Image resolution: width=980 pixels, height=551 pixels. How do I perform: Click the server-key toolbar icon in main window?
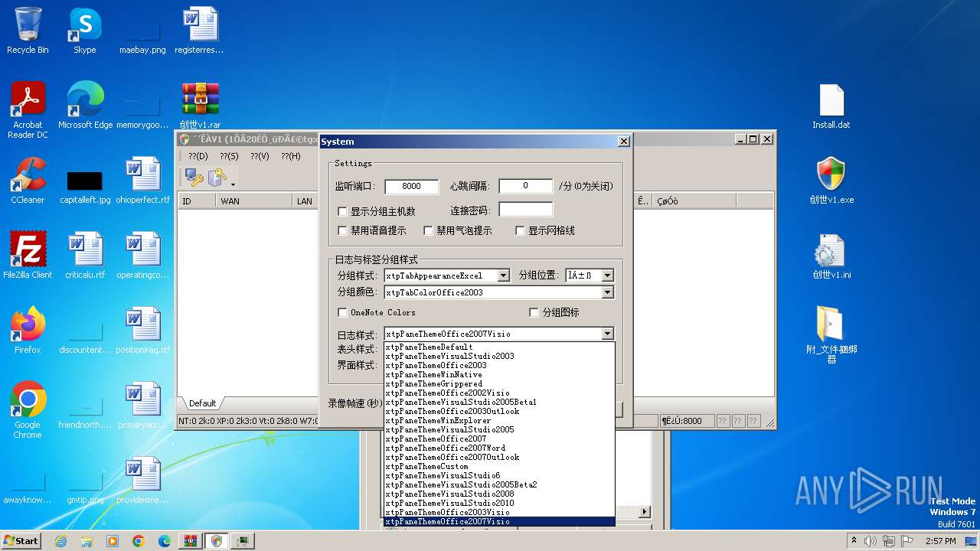coord(217,178)
